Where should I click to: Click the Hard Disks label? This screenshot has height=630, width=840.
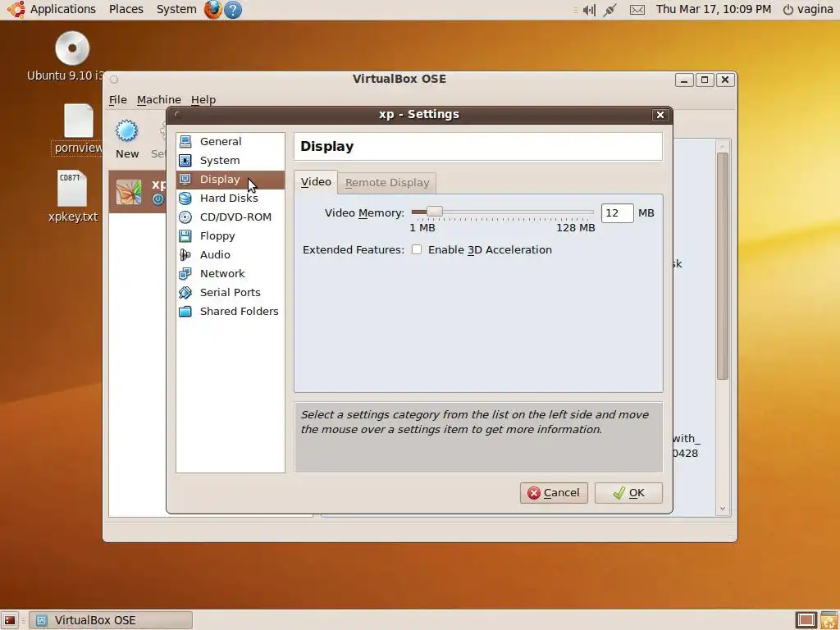point(229,199)
